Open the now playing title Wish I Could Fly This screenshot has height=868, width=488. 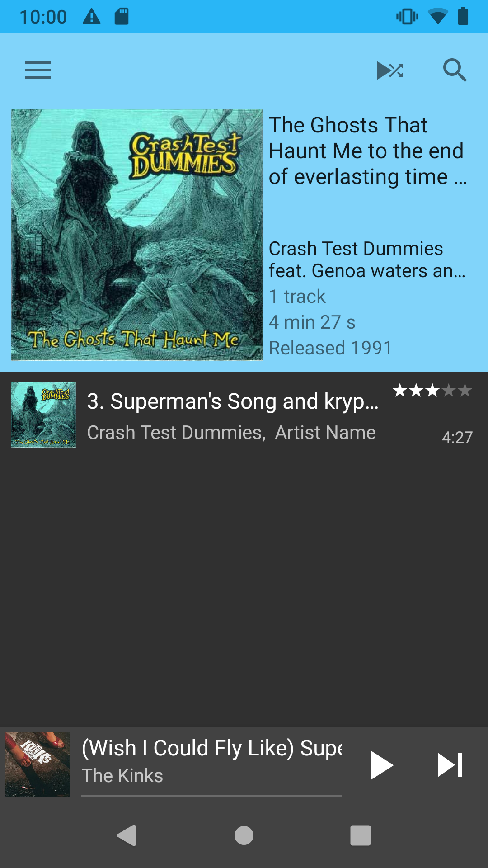pos(211,748)
